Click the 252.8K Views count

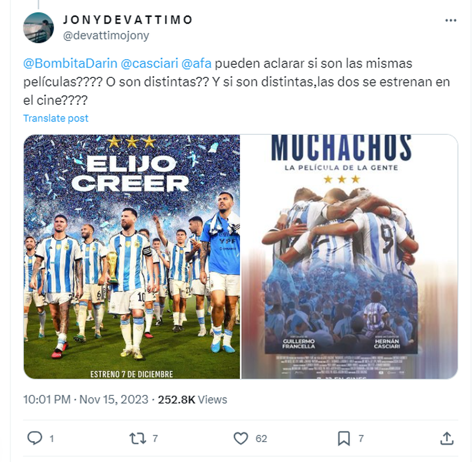click(x=193, y=399)
